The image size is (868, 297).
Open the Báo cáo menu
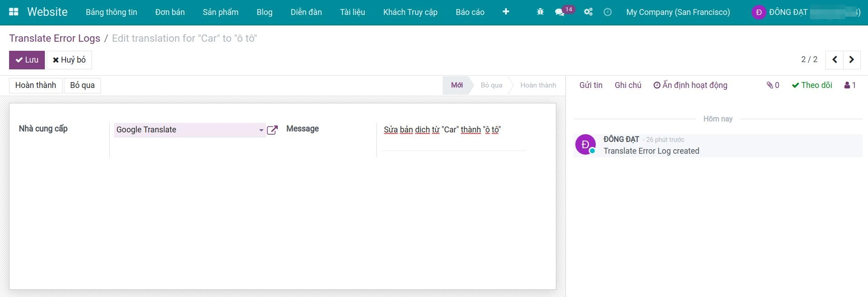tap(470, 12)
